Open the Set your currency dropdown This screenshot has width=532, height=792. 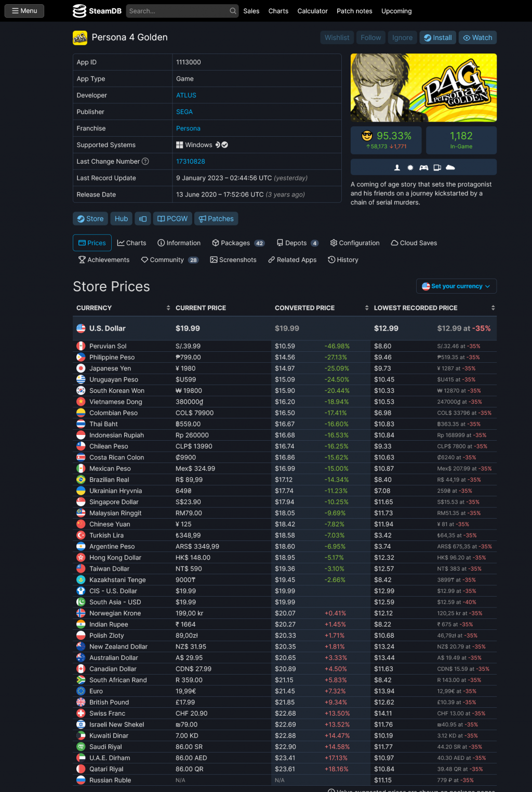[x=456, y=286]
